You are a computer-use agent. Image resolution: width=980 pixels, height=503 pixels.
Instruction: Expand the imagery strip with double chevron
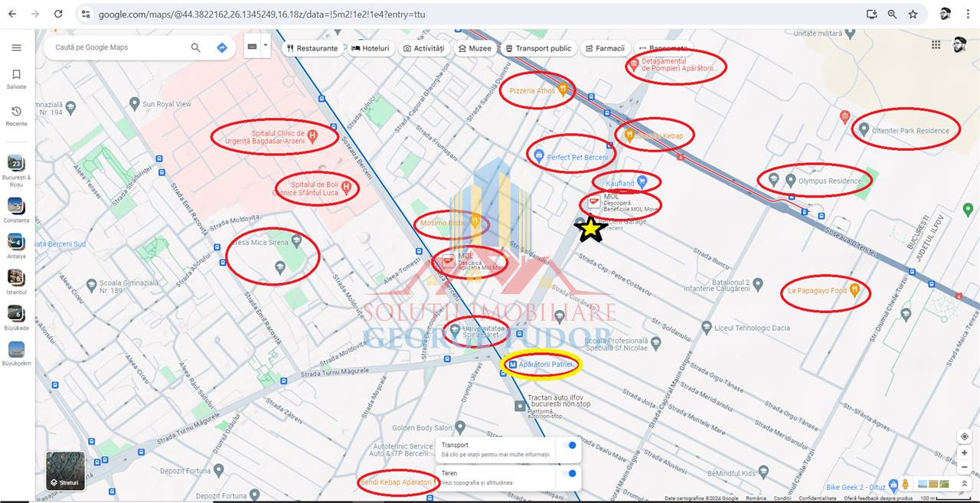tap(965, 485)
